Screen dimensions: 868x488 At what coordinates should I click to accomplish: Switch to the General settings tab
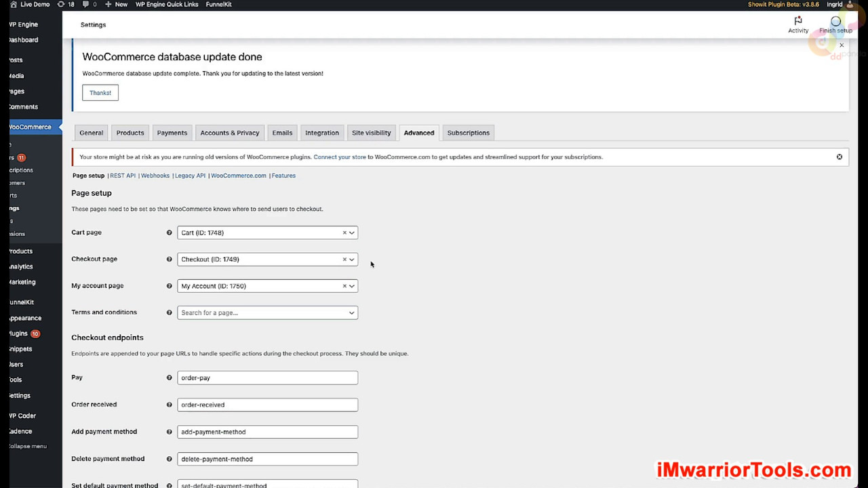point(91,133)
